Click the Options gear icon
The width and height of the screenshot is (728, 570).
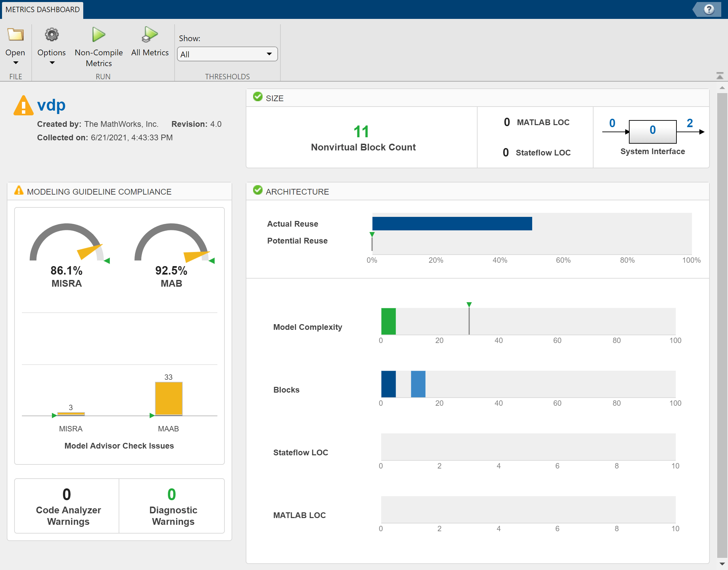[52, 34]
